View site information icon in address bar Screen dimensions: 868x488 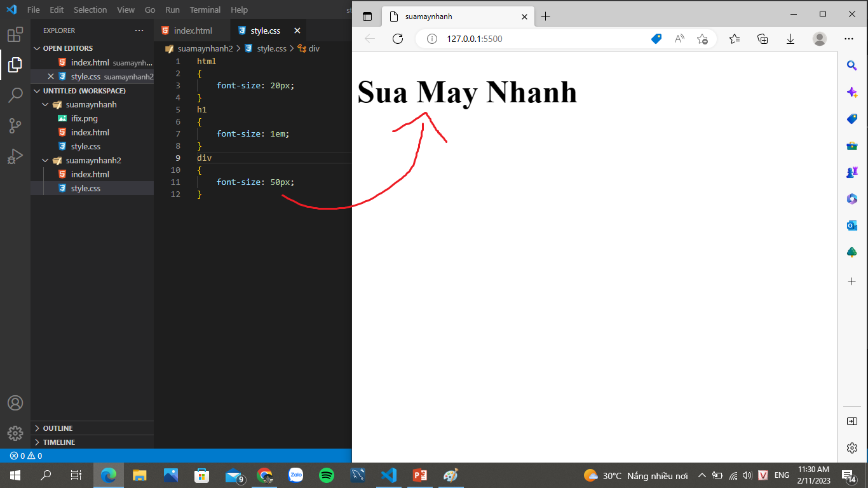pos(432,39)
